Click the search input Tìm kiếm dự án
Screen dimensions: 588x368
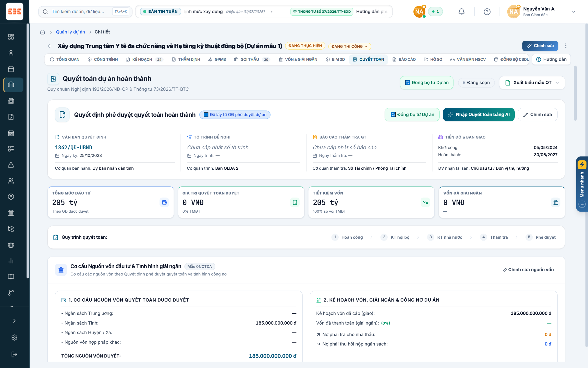85,11
